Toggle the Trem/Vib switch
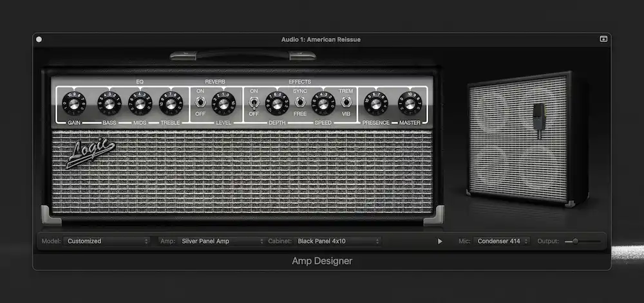The image size is (644, 303). pyautogui.click(x=346, y=102)
